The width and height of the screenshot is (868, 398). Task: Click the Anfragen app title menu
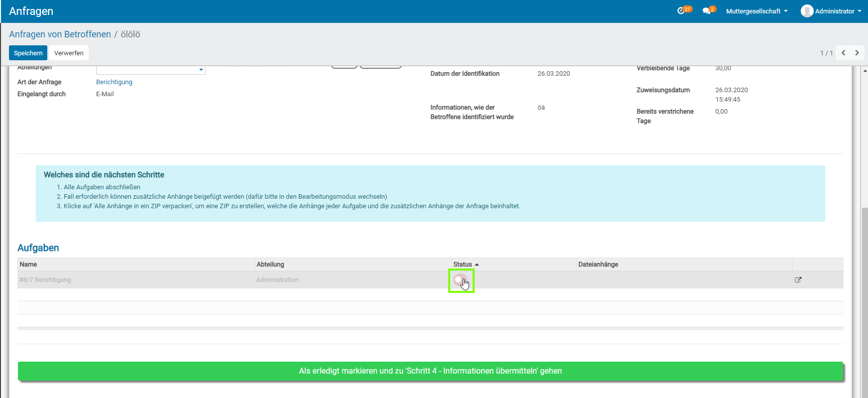pyautogui.click(x=31, y=11)
